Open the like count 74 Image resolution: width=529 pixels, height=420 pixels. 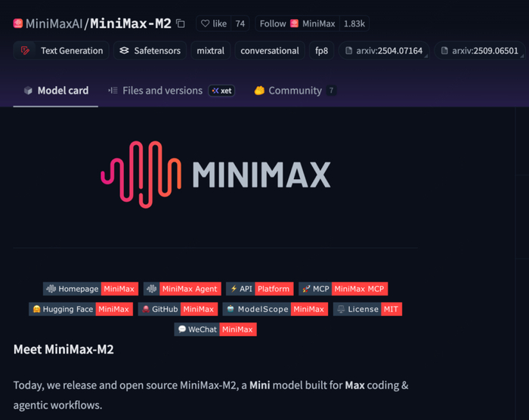(240, 23)
